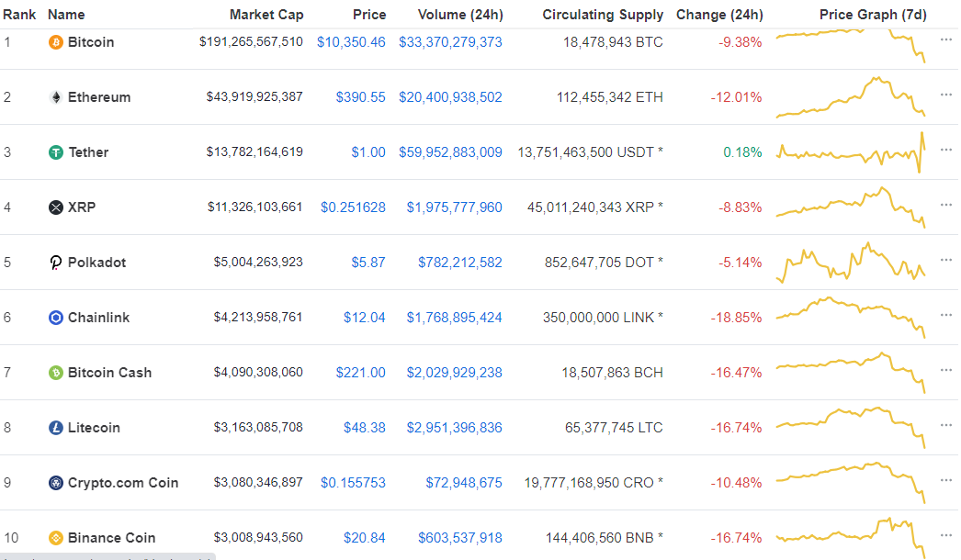Screen dimensions: 961x560
Task: Click the Price Graph (7d) column header
Action: tap(874, 15)
